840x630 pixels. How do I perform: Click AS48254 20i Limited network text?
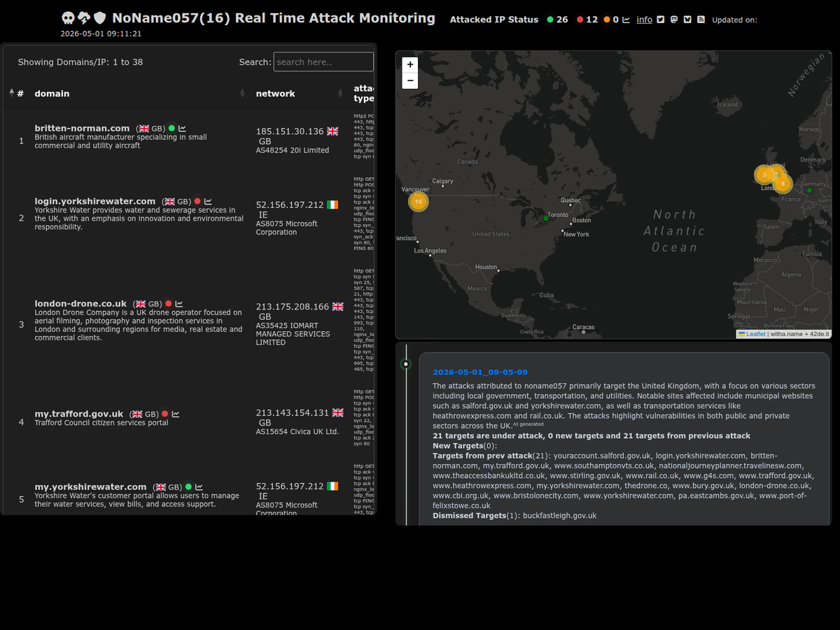pos(293,150)
